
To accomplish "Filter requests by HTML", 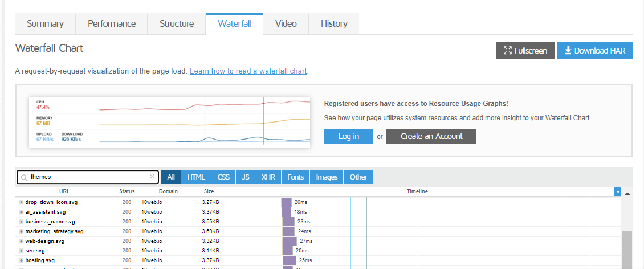I will (x=196, y=177).
